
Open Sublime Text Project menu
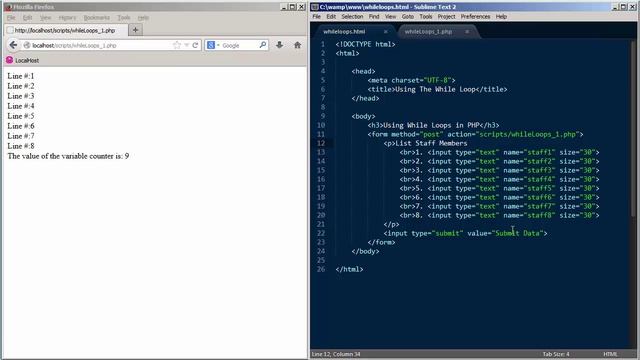click(447, 17)
